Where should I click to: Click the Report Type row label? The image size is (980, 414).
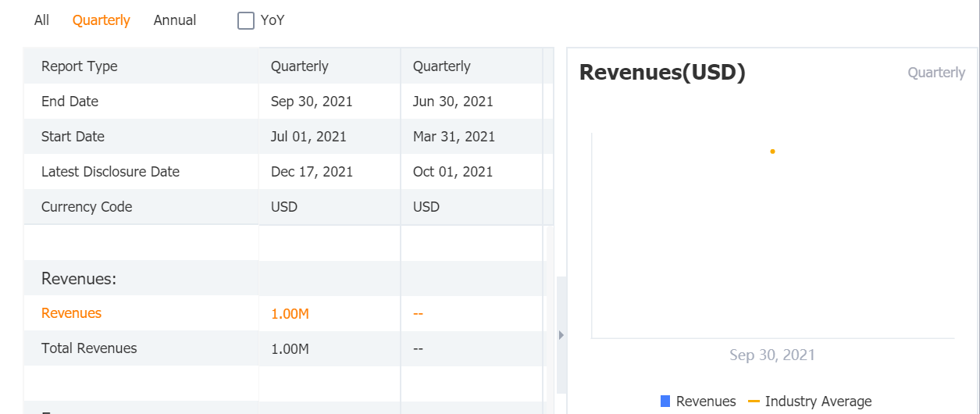coord(79,66)
